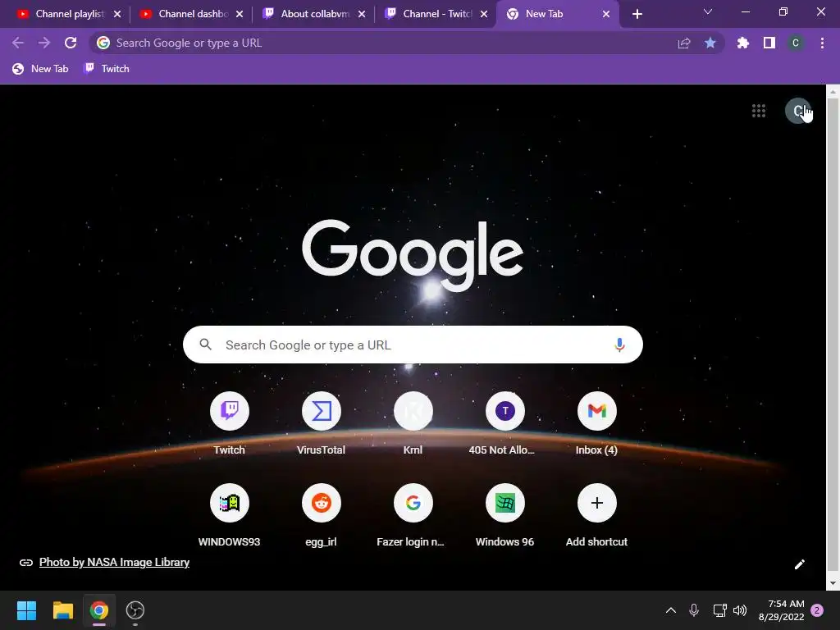Open the network tray icon
Viewport: 840px width, 630px height.
719,610
